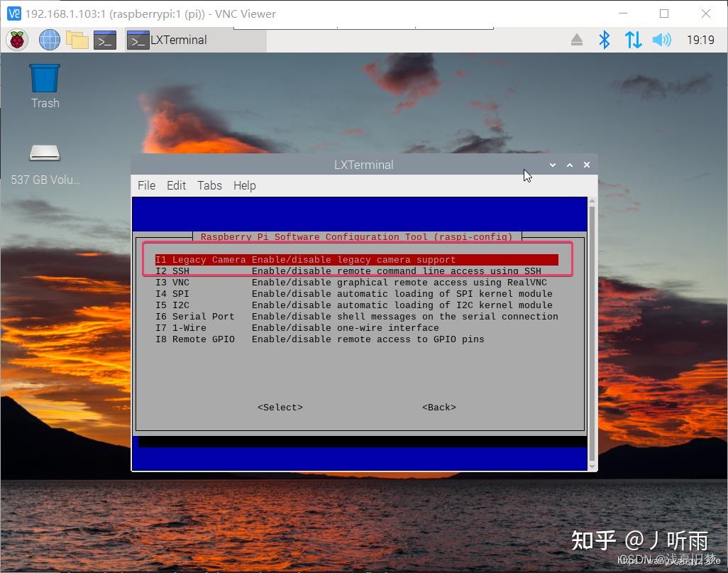Activate the <Select> button in raspi-config
Viewport: 728px width, 573px height.
pos(280,407)
